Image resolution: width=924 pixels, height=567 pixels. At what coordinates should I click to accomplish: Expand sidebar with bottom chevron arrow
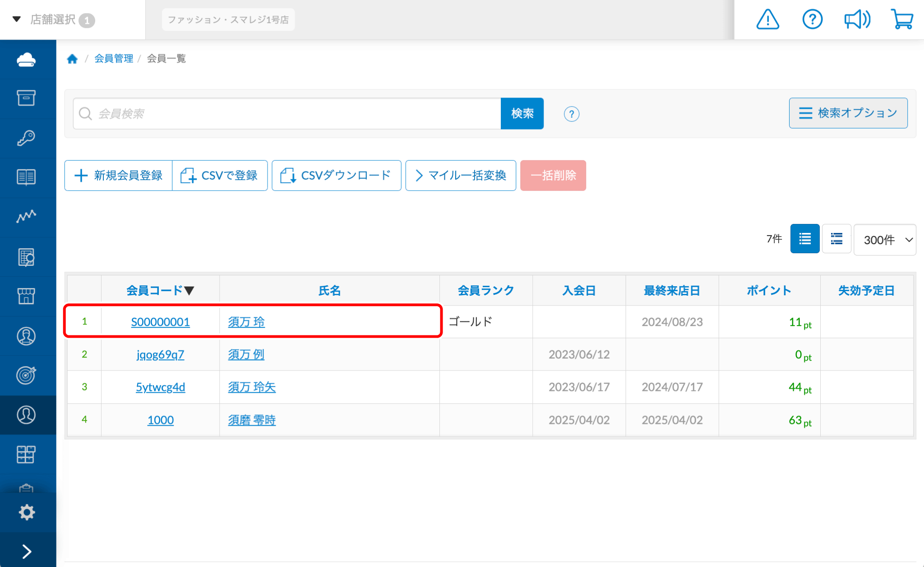pos(27,551)
